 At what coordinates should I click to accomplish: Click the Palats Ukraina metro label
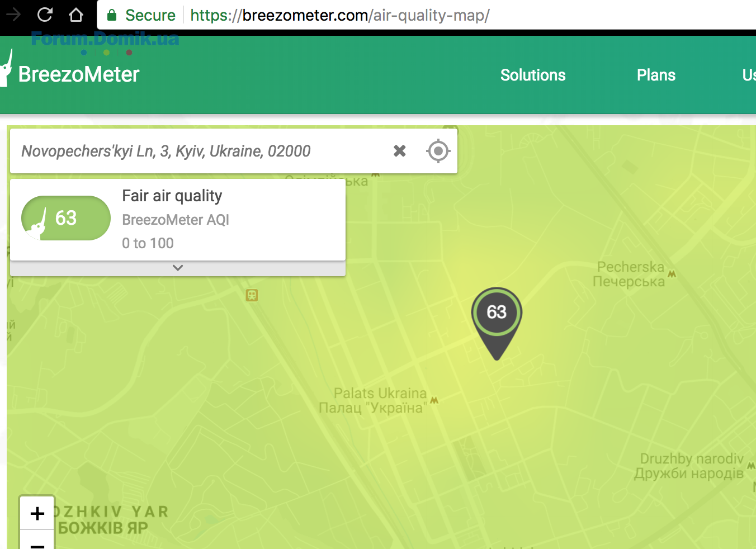click(372, 400)
